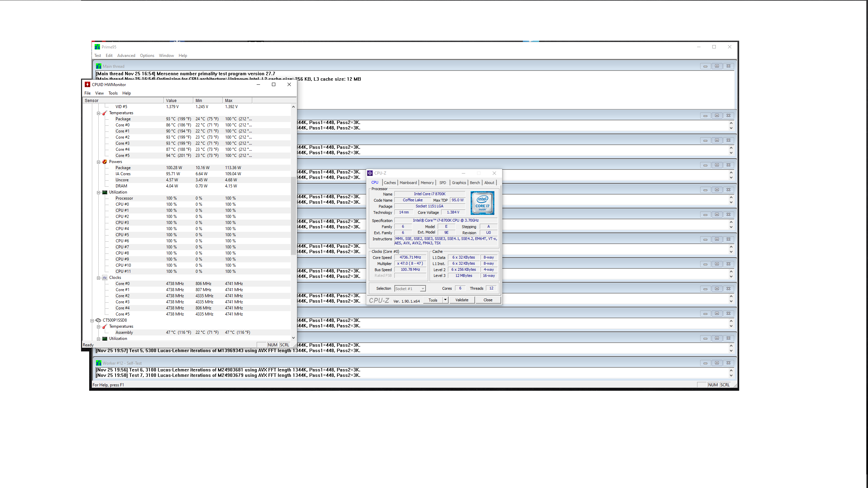Open the HWMonitor Tools menu
The height and width of the screenshot is (488, 868).
[x=113, y=93]
